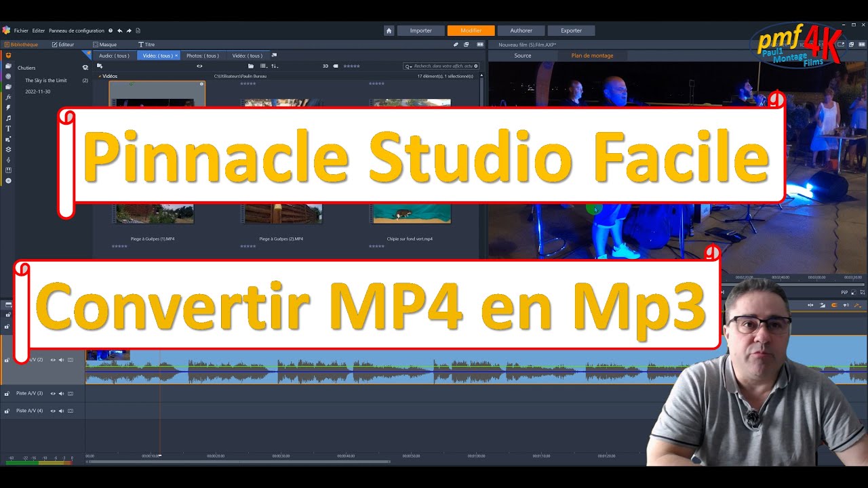Toggle lock on Piste A/V (4)
This screenshot has height=488, width=868.
7,411
